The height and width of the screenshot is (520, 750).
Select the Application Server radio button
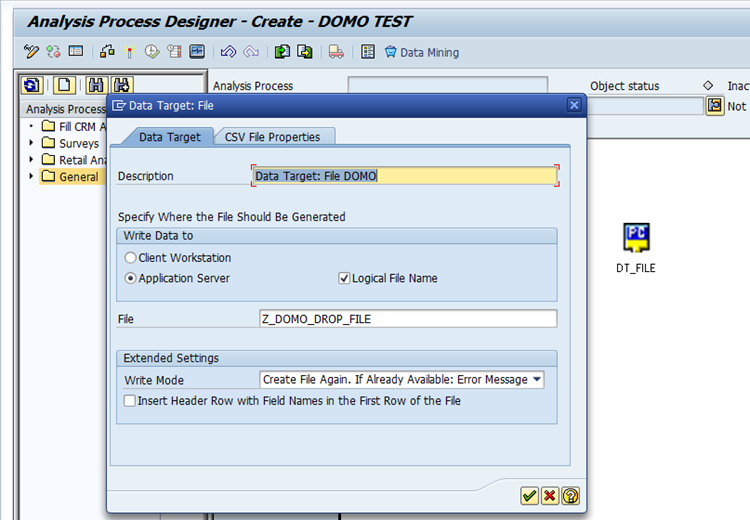click(x=130, y=278)
